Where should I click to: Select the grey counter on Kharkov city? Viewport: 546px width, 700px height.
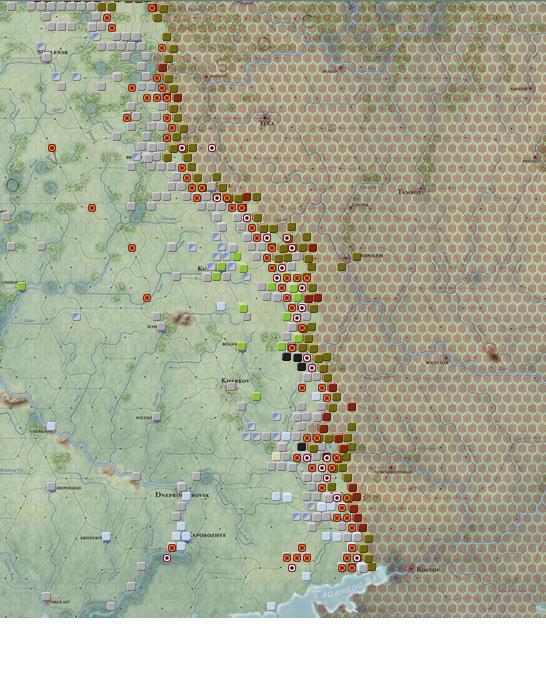click(231, 387)
